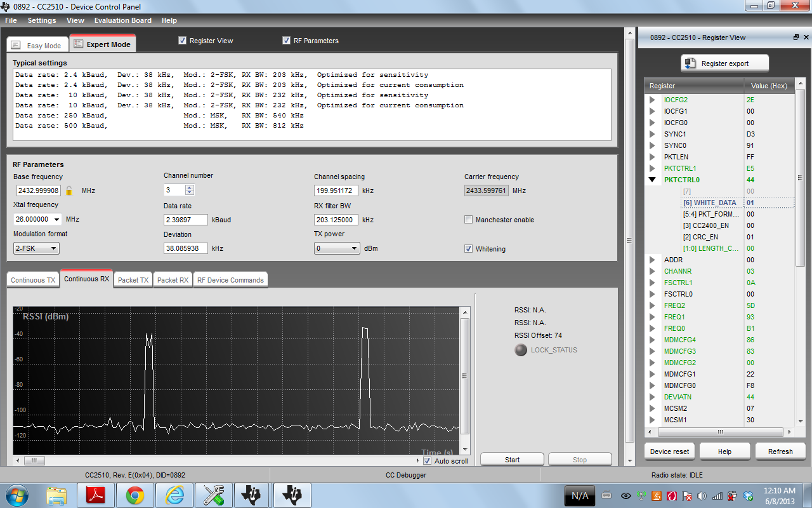812x508 pixels.
Task: Open the Settings menu
Action: click(42, 20)
